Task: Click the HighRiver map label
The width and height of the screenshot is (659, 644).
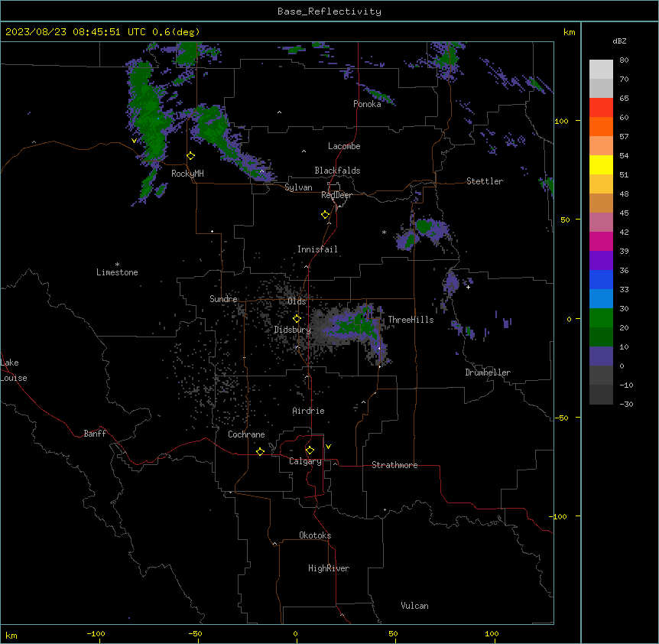Action: click(x=329, y=568)
